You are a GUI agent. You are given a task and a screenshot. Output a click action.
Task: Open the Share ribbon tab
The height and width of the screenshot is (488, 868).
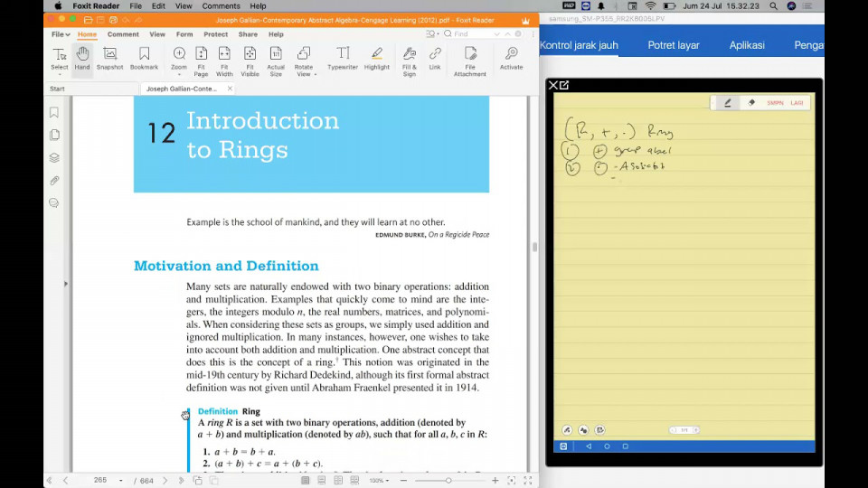click(x=248, y=34)
